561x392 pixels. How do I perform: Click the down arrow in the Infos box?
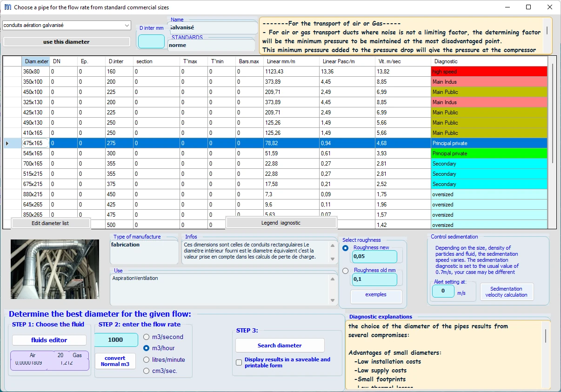click(x=332, y=259)
